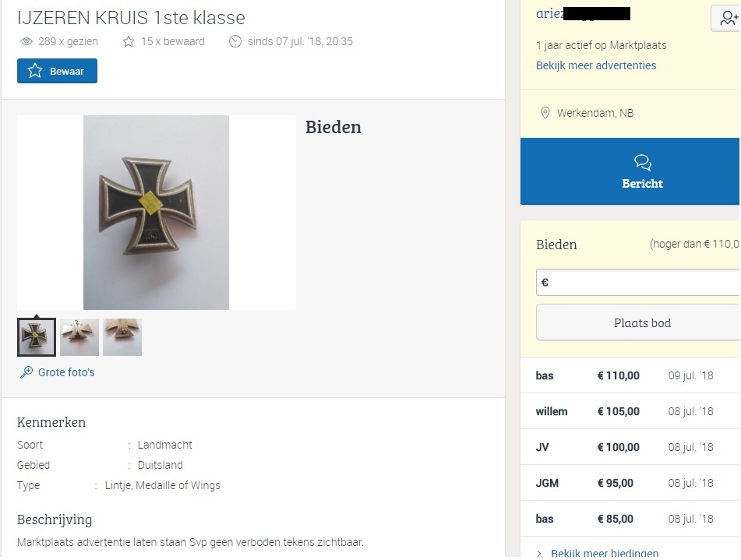Select the first Iron Cross thumbnail
This screenshot has width=741, height=560.
37,337
